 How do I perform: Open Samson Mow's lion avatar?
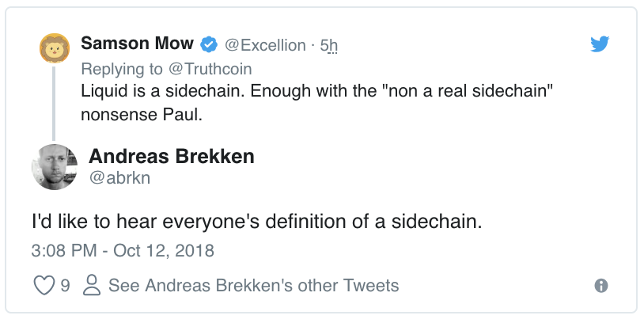click(54, 51)
